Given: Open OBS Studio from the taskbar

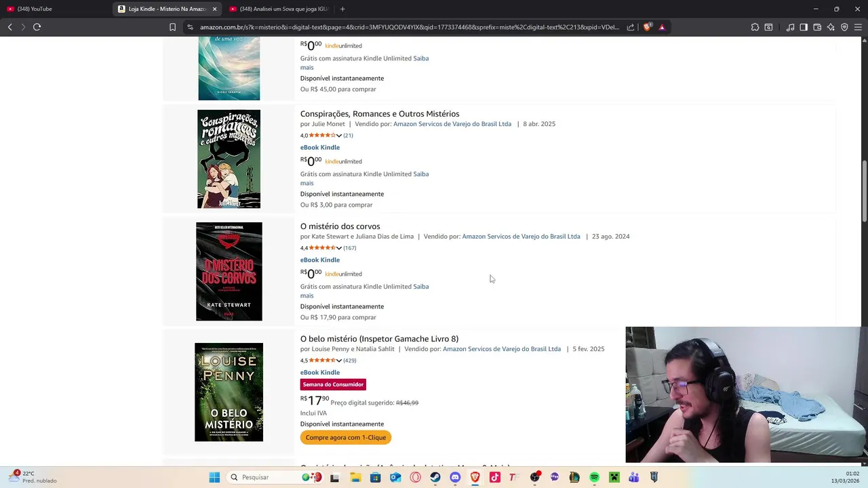Looking at the screenshot, I should tap(535, 477).
